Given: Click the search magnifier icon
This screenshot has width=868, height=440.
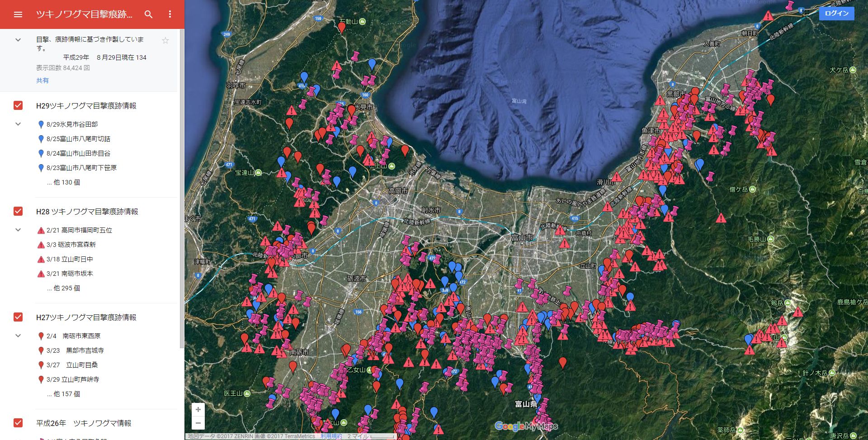Looking at the screenshot, I should click(148, 14).
